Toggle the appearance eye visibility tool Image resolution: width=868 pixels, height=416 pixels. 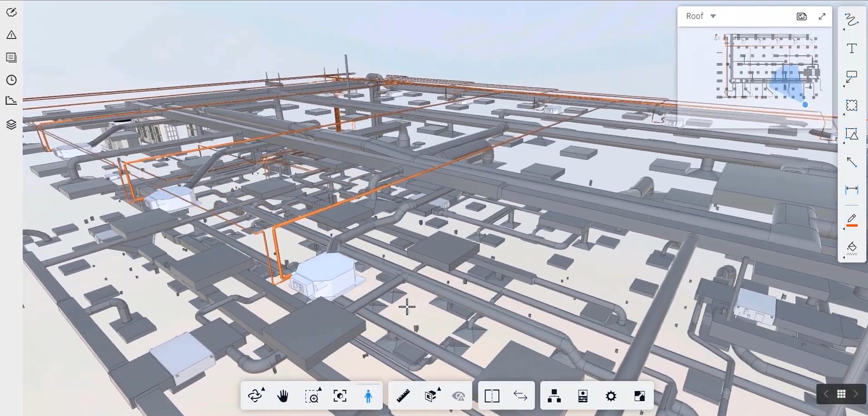coord(459,396)
